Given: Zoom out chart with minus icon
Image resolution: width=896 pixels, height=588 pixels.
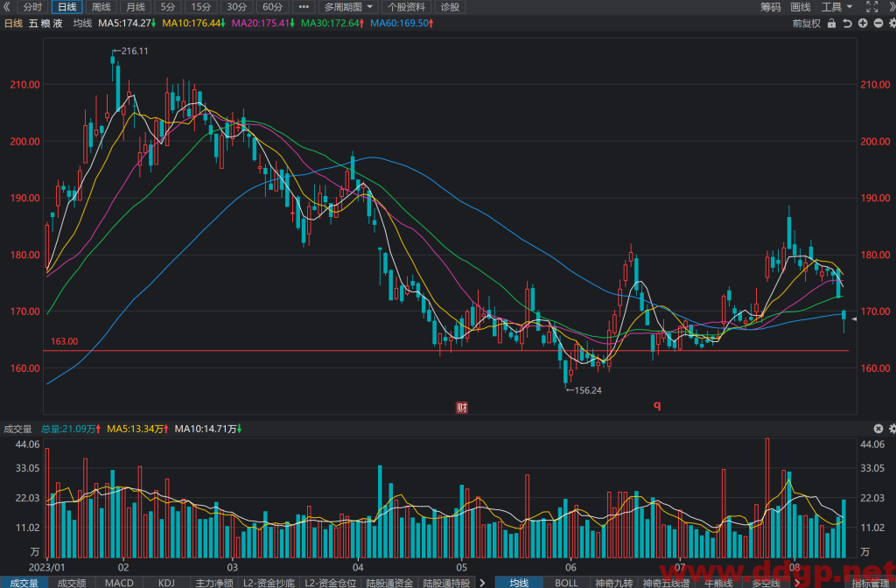Looking at the screenshot, I should click(878, 24).
